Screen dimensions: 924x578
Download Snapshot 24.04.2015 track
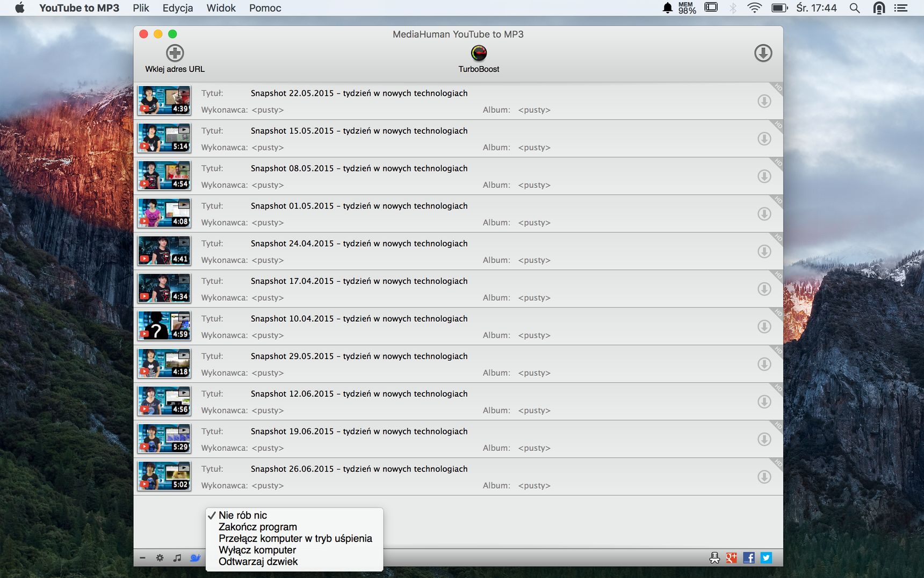tap(764, 252)
